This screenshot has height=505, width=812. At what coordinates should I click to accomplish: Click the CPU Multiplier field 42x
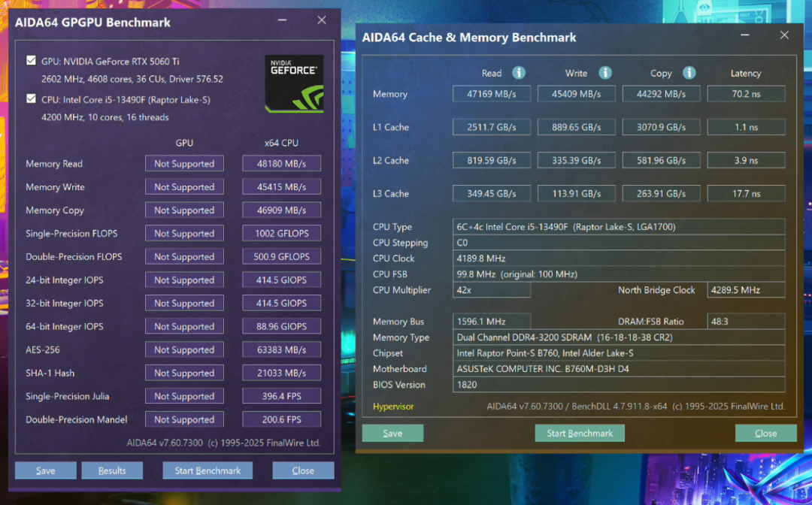coord(492,290)
